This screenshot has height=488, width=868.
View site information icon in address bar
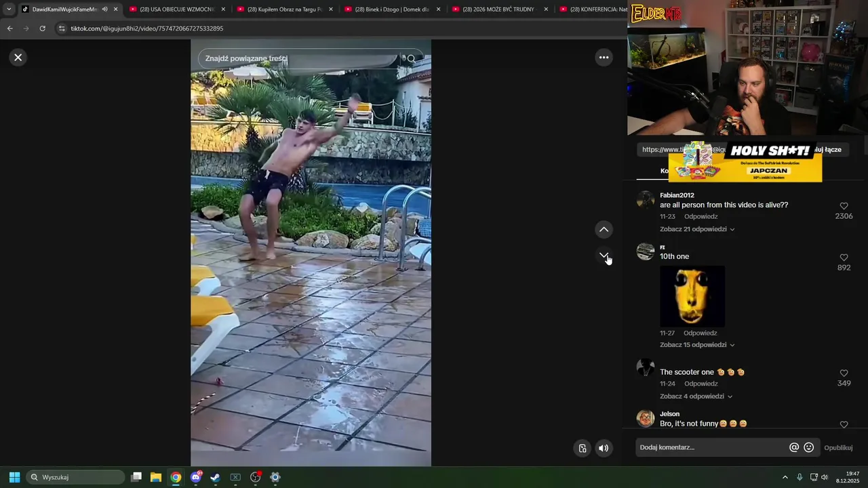[62, 28]
